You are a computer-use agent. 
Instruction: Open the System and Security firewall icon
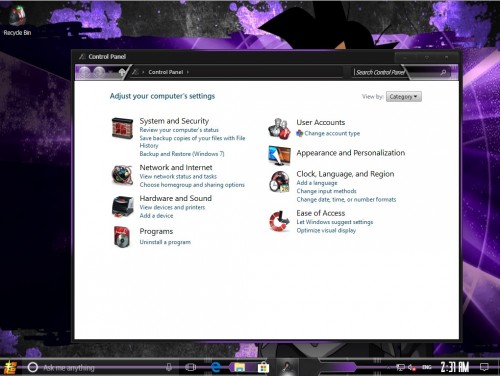(x=122, y=128)
